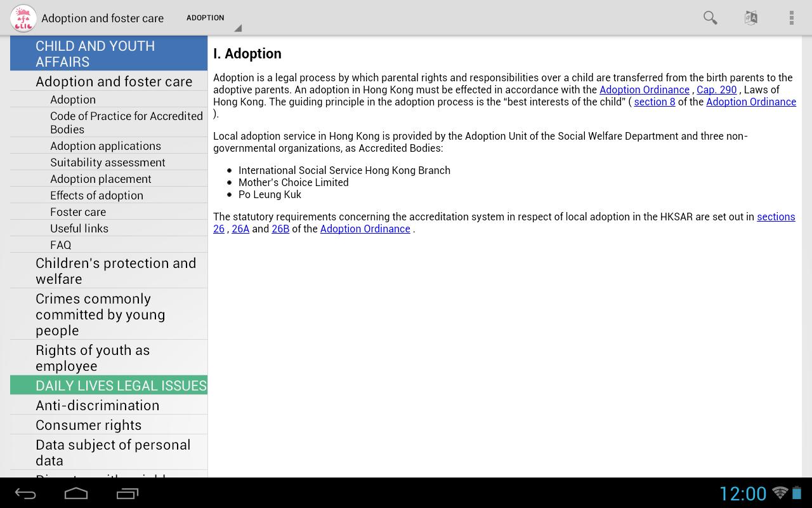Tap the Wi-Fi status icon
This screenshot has width=812, height=508.
780,493
